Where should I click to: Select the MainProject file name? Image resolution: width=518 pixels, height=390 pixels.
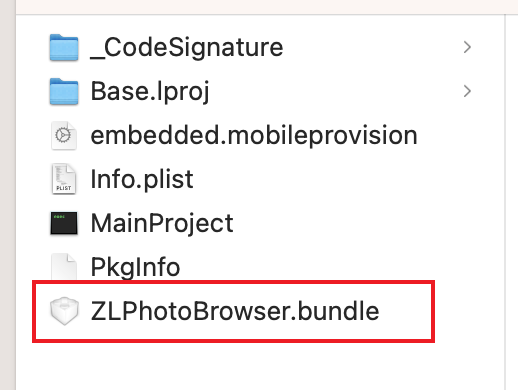[x=162, y=223]
